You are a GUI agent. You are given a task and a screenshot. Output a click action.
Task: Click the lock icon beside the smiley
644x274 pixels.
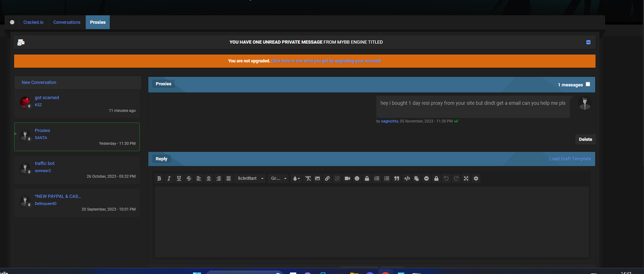(x=367, y=178)
